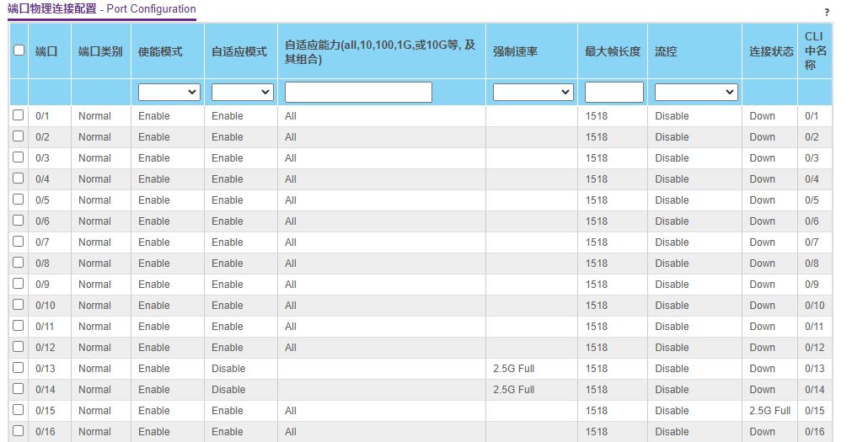Tick the select-all checkbox in header

(19, 51)
